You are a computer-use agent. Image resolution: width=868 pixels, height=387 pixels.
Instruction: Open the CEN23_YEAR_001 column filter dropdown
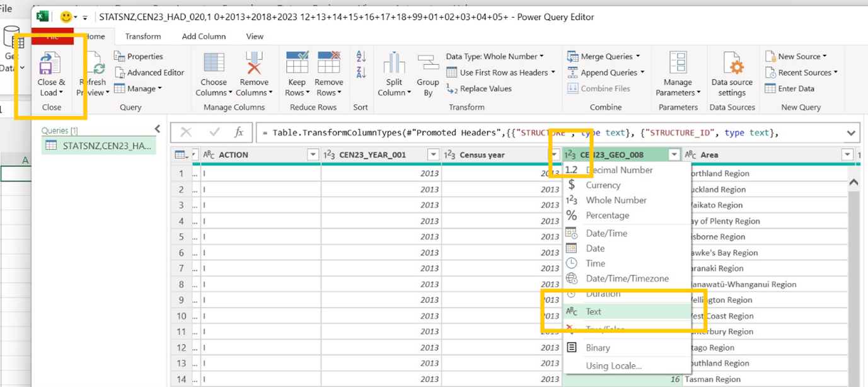433,154
